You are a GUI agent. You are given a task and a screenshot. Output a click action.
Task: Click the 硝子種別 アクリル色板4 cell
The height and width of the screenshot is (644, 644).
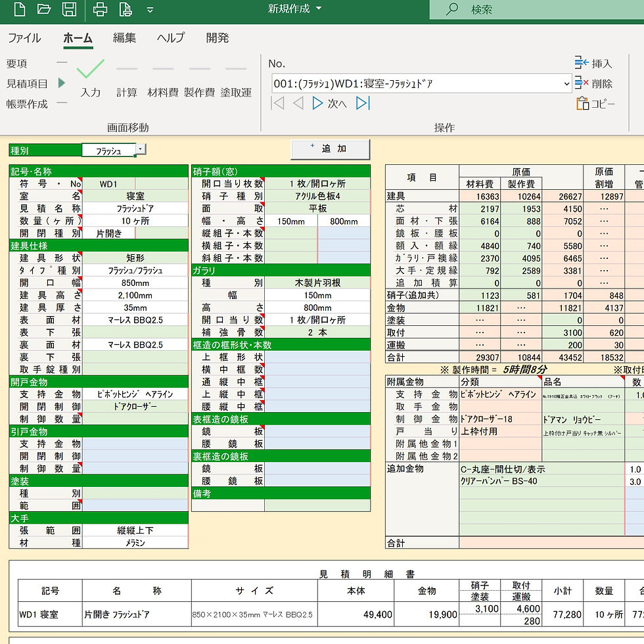click(317, 196)
